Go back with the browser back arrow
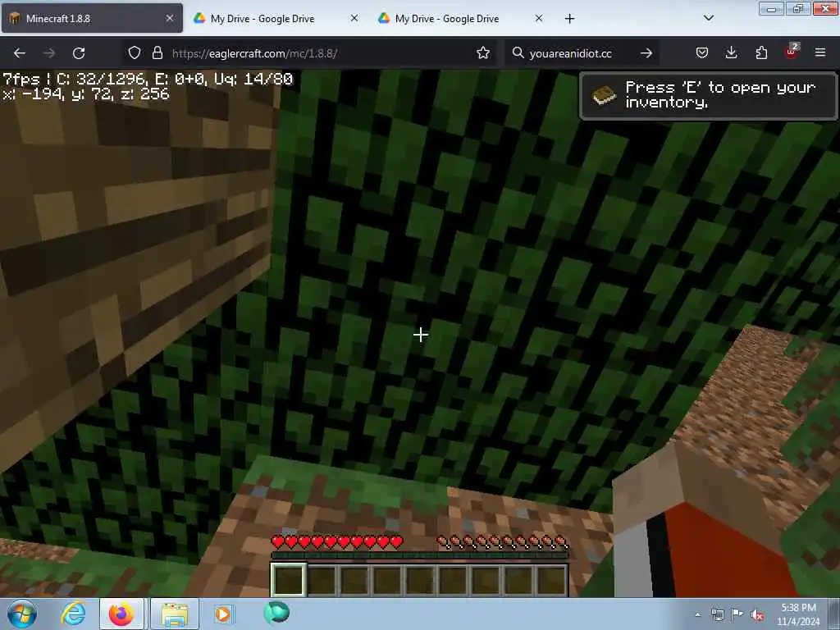Image resolution: width=840 pixels, height=630 pixels. click(x=20, y=53)
